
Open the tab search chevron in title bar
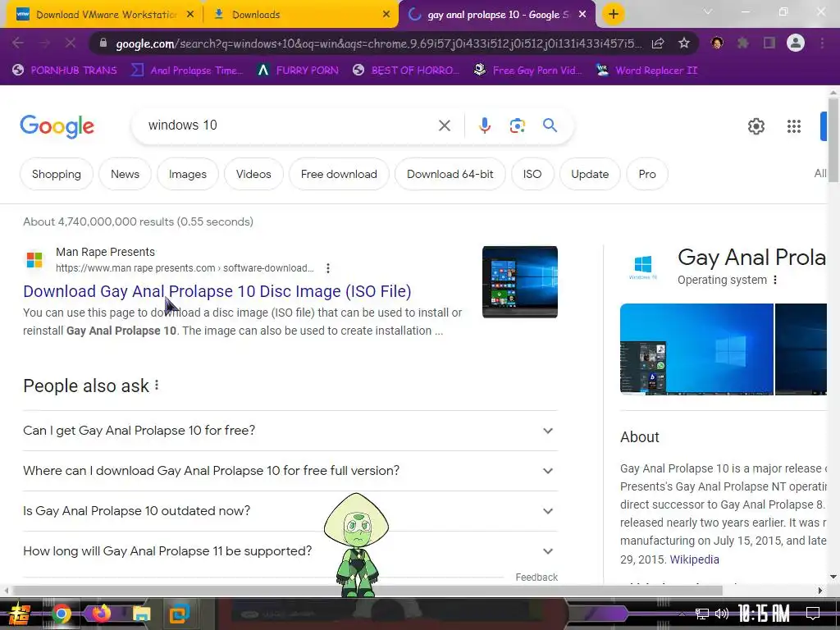pos(708,11)
